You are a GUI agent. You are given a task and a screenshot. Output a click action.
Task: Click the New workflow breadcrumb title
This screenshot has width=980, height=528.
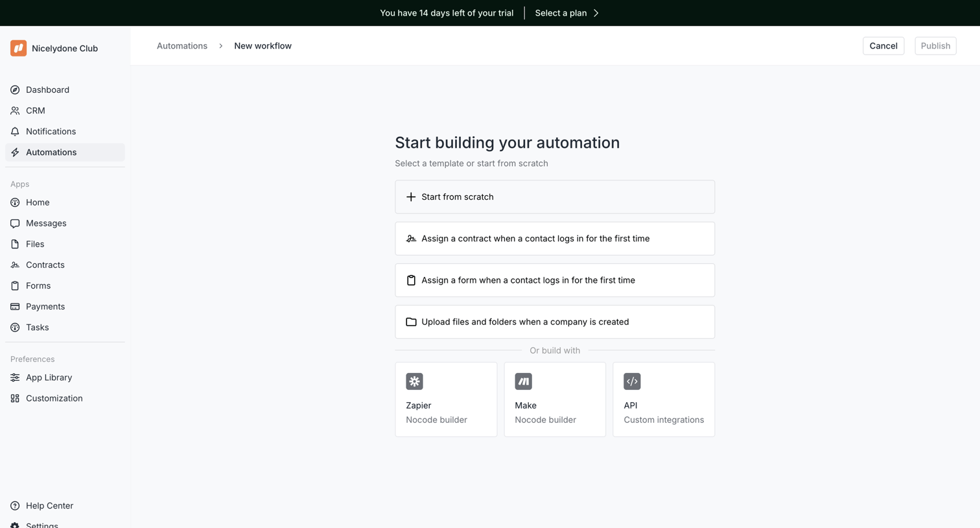262,45
